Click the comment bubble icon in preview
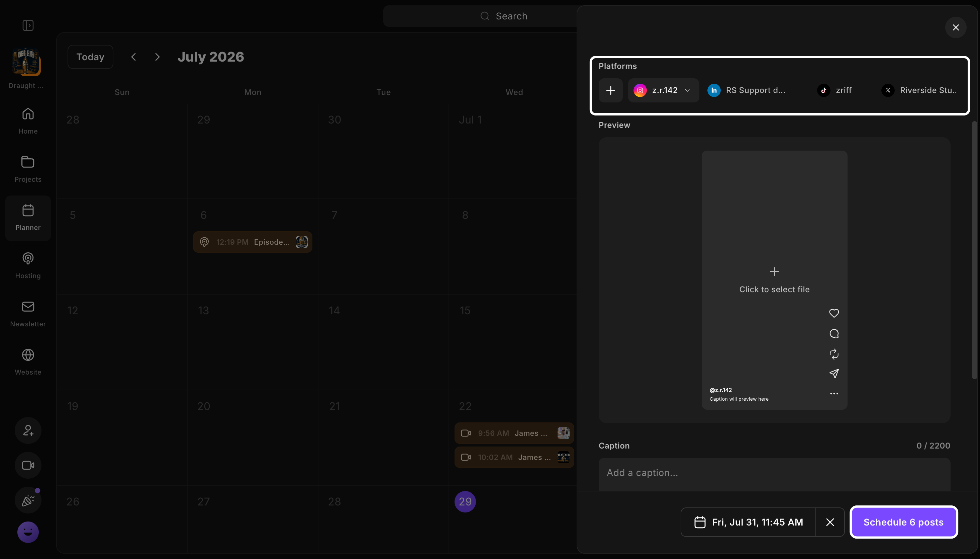This screenshot has width=980, height=559. tap(834, 334)
